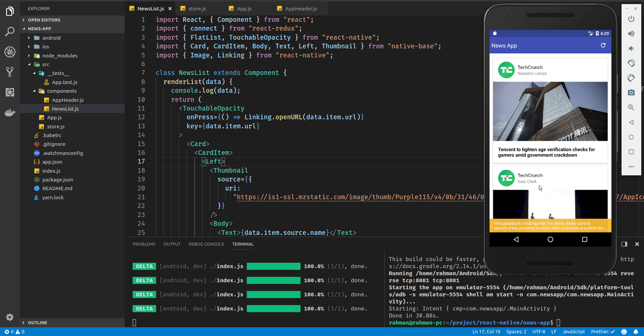This screenshot has height=336, width=644.
Task: Tap TechCrunch Kate Clark card header
Action: (x=550, y=178)
